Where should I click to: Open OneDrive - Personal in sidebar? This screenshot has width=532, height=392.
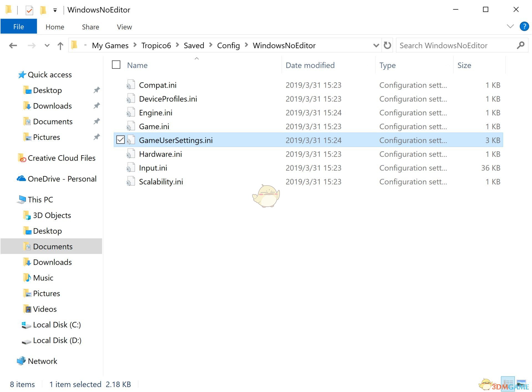tap(62, 179)
